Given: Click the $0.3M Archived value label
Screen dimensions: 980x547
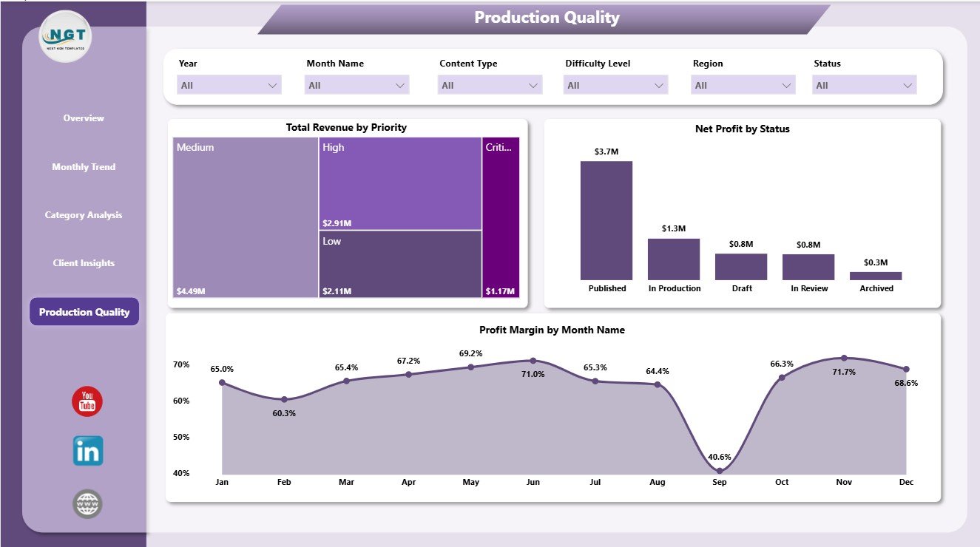Looking at the screenshot, I should [x=876, y=262].
